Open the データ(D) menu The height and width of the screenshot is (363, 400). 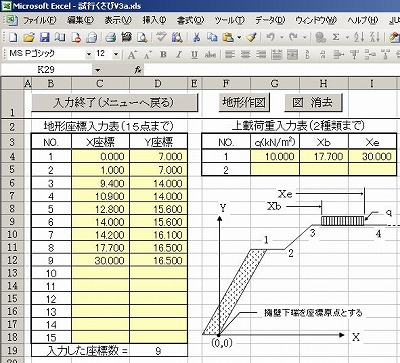pyautogui.click(x=270, y=21)
